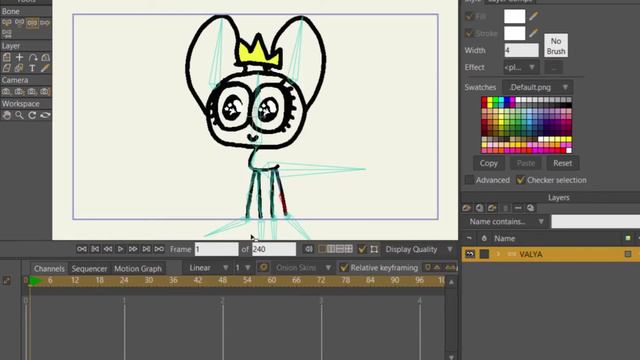
Task: Click the Duplicate Layer icon in Layers panel
Action: point(480,208)
